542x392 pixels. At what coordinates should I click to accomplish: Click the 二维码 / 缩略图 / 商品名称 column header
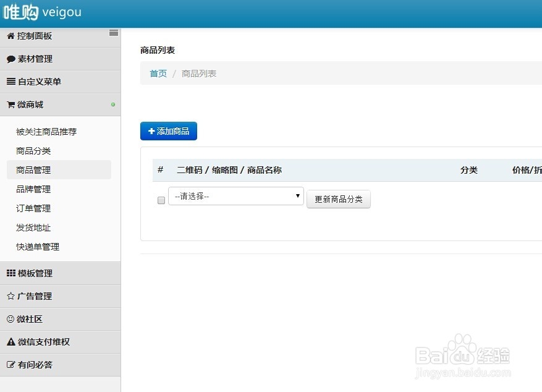pyautogui.click(x=229, y=170)
